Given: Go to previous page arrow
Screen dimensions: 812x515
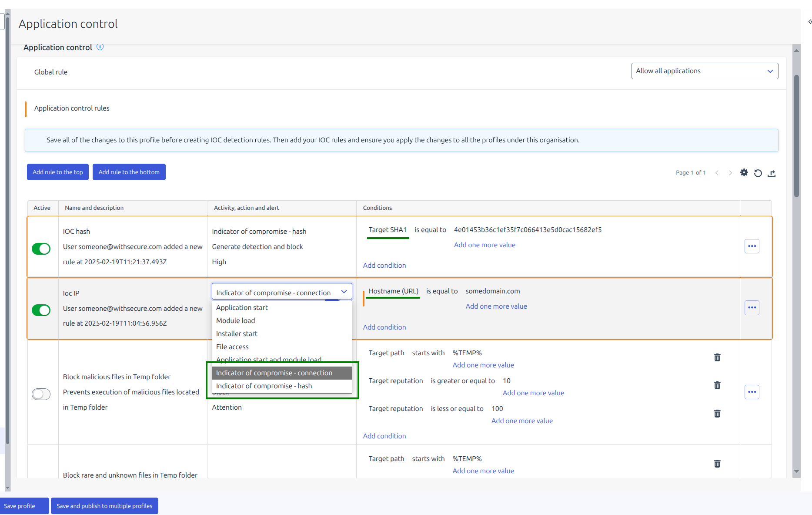Looking at the screenshot, I should pyautogui.click(x=717, y=173).
